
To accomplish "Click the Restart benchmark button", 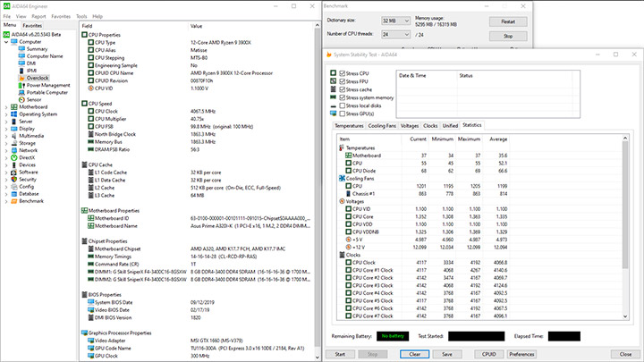I will (508, 21).
